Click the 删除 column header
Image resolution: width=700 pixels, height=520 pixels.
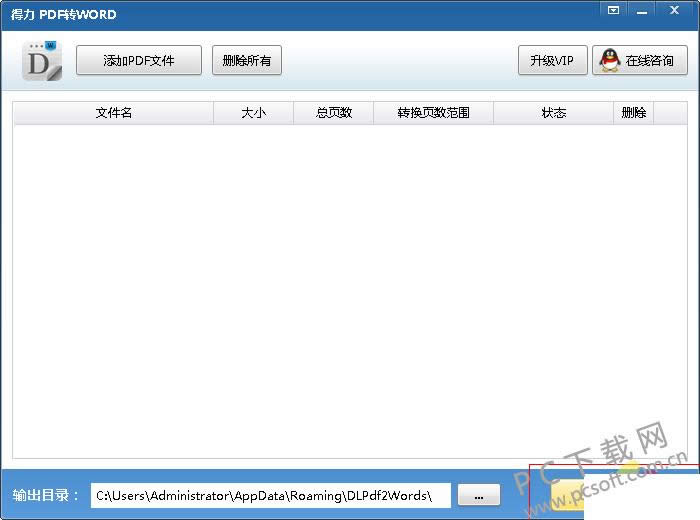pyautogui.click(x=634, y=113)
